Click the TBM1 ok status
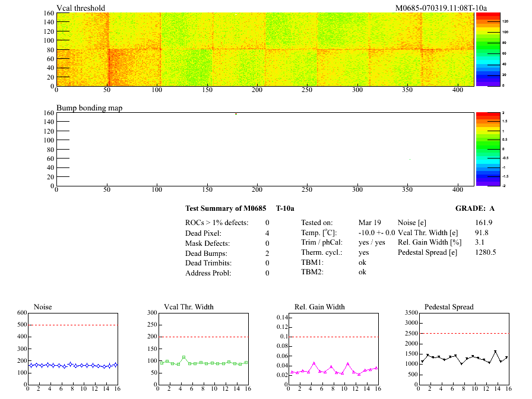 click(362, 262)
